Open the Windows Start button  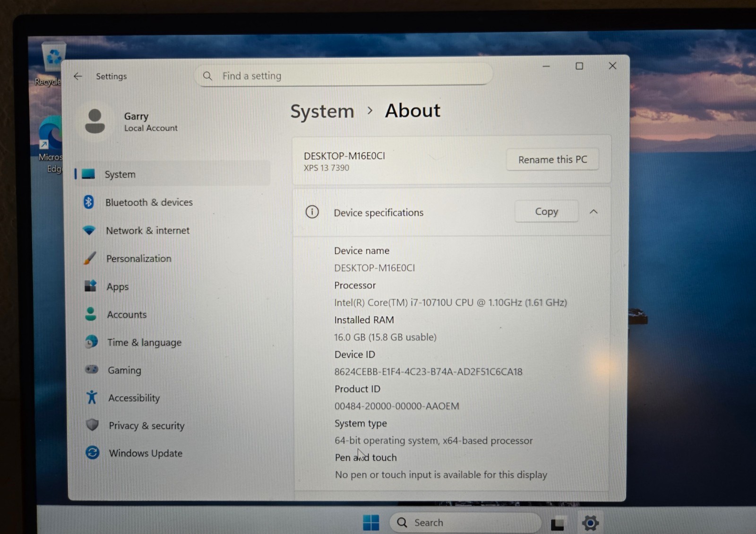pos(371,522)
